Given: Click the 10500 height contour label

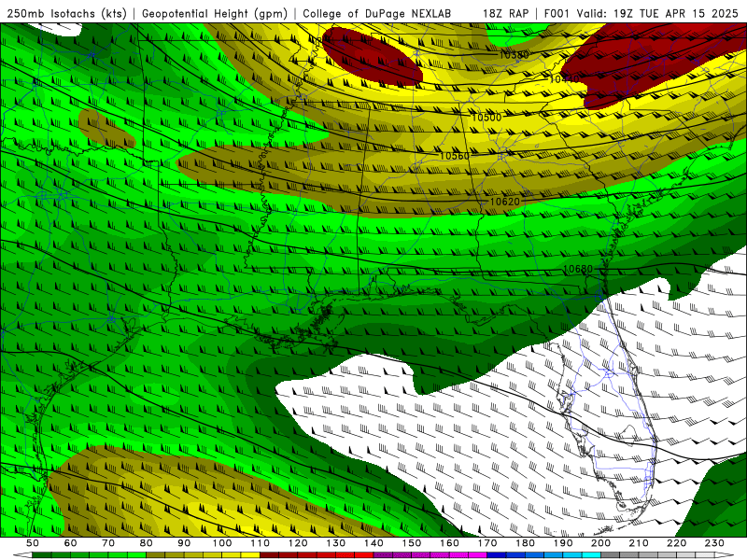Looking at the screenshot, I should click(486, 118).
